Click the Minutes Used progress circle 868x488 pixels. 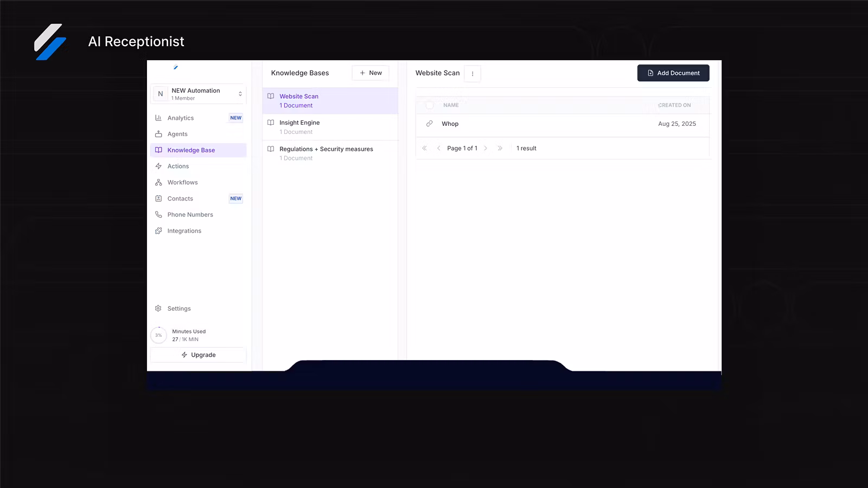tap(158, 335)
